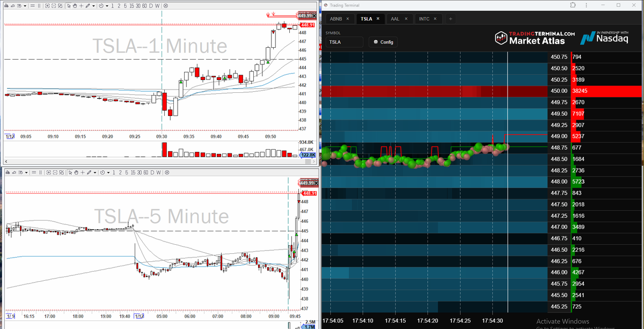Screen dimensions: 644x329
Task: Click the line chart icon in the 1 Minute chart toolbar
Action: [13, 6]
